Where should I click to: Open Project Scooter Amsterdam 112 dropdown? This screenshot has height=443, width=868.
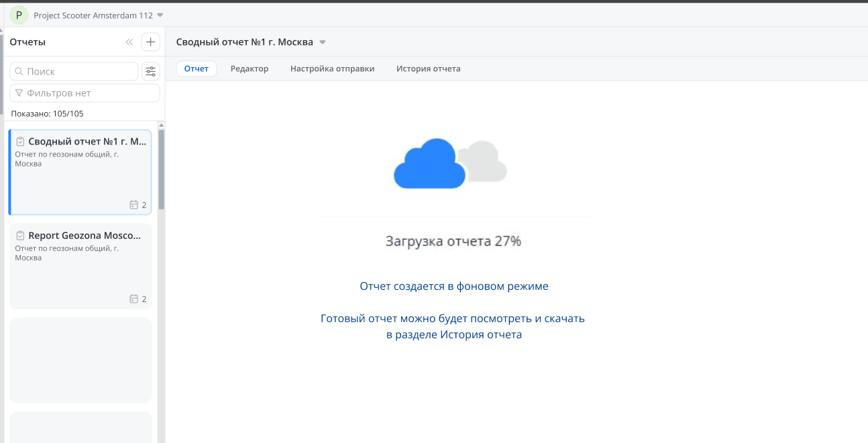point(160,15)
